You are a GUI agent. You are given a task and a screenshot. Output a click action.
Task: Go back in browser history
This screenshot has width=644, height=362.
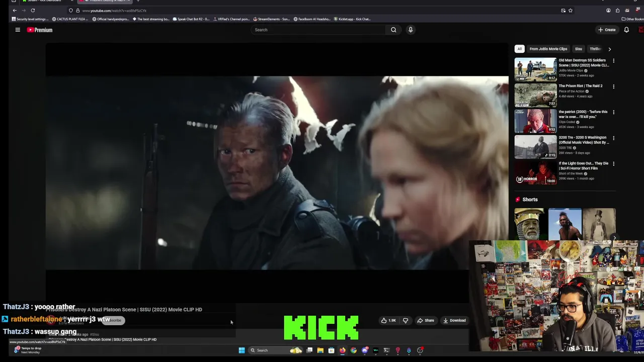(15, 11)
